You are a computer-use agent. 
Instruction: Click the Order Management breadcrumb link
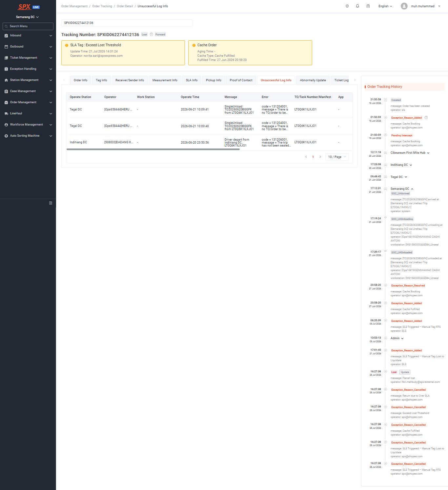coord(74,6)
